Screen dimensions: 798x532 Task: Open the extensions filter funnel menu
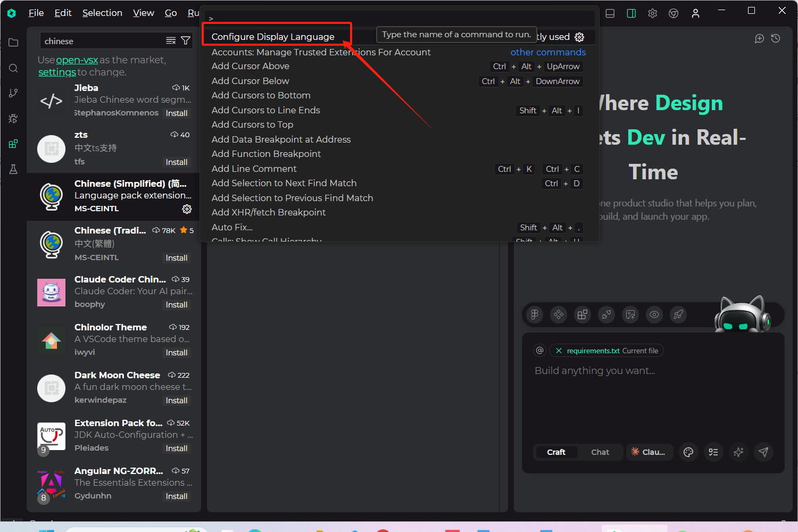point(185,40)
